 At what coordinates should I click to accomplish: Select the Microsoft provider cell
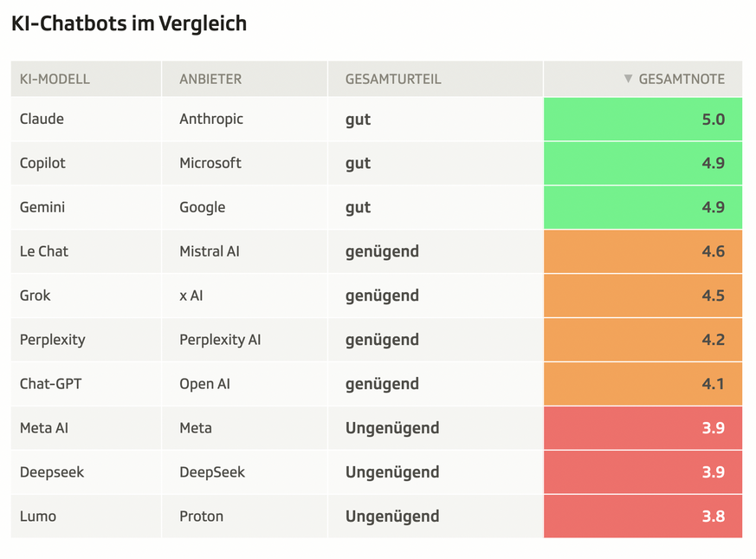pyautogui.click(x=210, y=163)
